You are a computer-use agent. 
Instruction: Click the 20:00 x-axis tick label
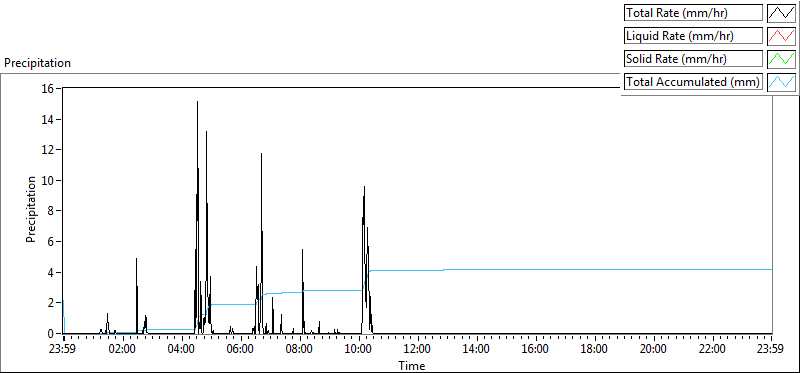(654, 350)
